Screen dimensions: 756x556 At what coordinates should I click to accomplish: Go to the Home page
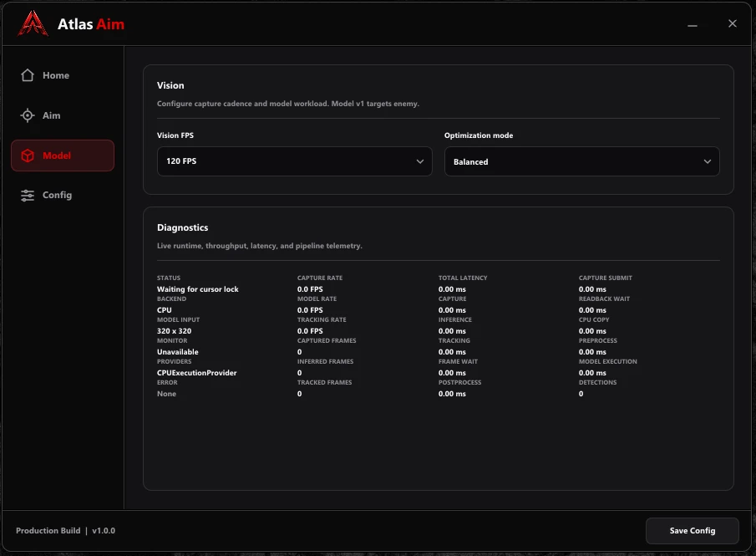[63, 75]
